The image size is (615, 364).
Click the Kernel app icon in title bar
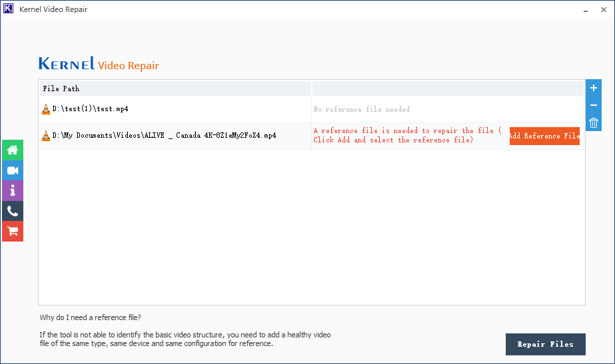point(8,9)
